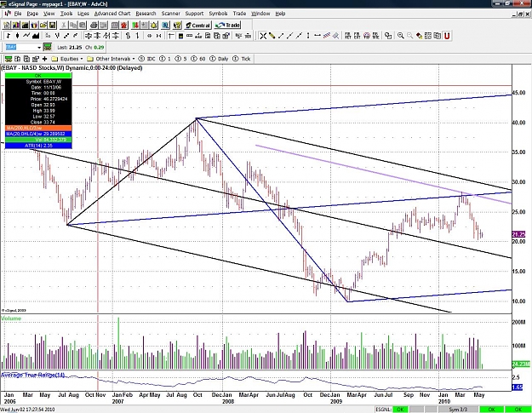Click the status bar date and time
The height and width of the screenshot is (413, 532).
[28, 410]
